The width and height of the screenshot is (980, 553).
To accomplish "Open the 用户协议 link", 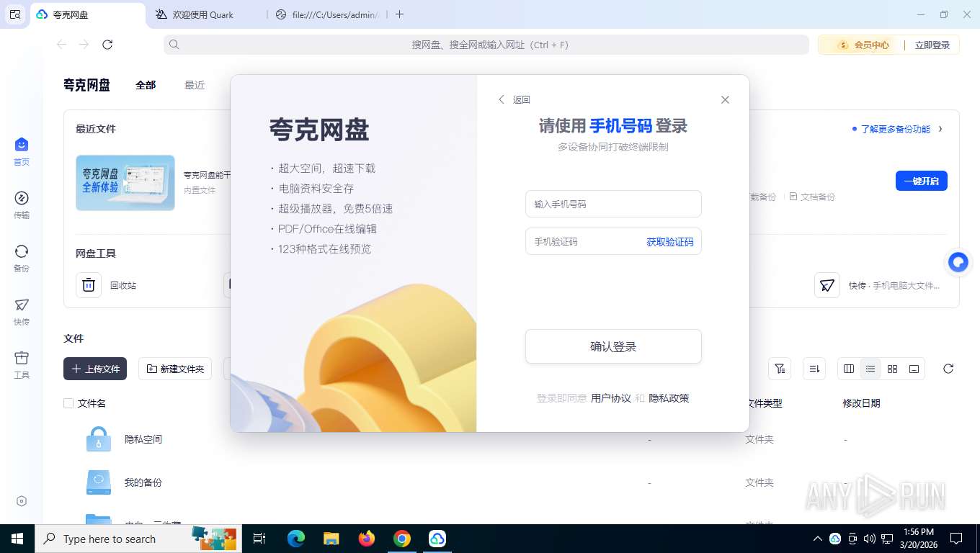I will coord(611,398).
